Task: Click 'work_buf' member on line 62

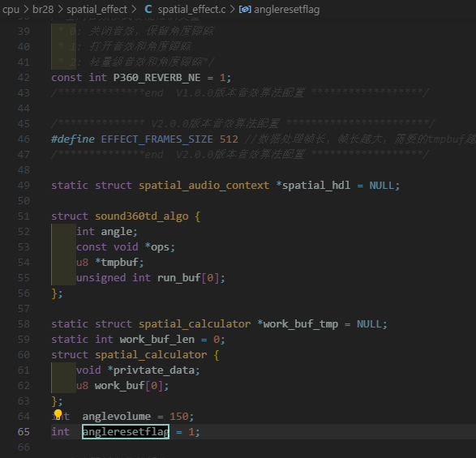Action: coord(119,386)
